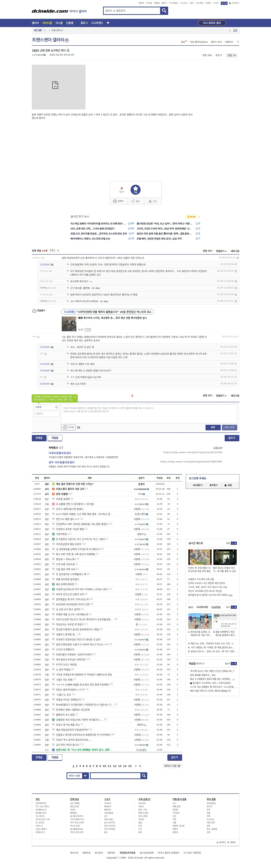271x868 pixels.
Task: Go to page 5 in pagination
Action: click(x=87, y=766)
